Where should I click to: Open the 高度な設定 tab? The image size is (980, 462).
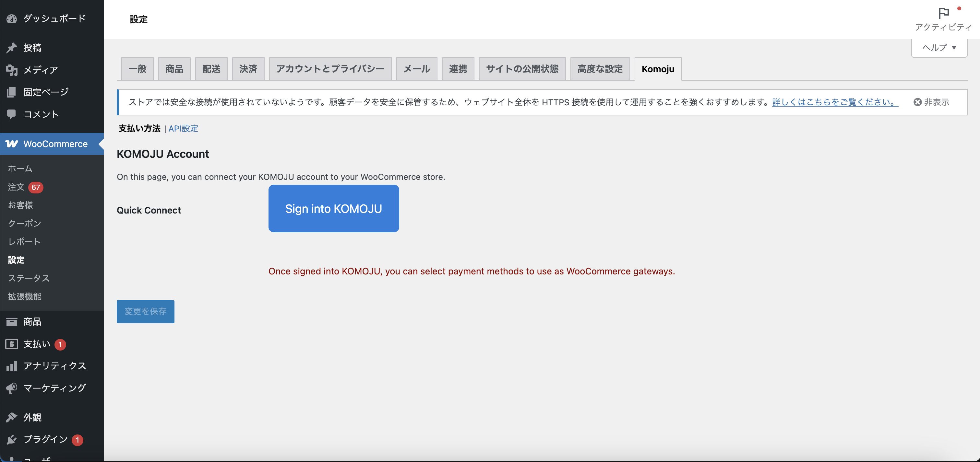pos(600,69)
